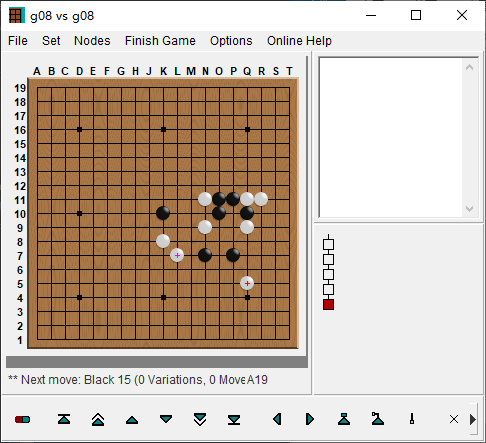
Task: Jump to the start of the game
Action: (64, 419)
